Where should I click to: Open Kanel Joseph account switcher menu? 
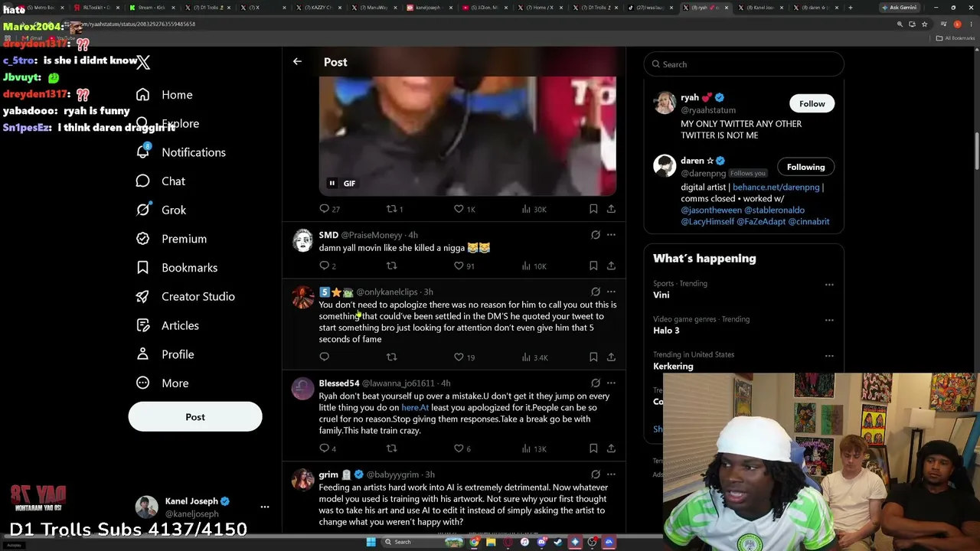(x=265, y=507)
